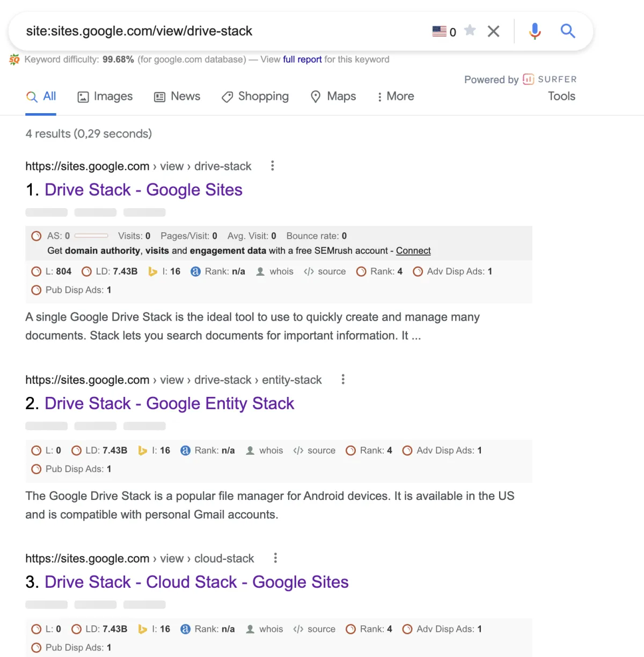Click the microphone voice search icon

pos(535,31)
